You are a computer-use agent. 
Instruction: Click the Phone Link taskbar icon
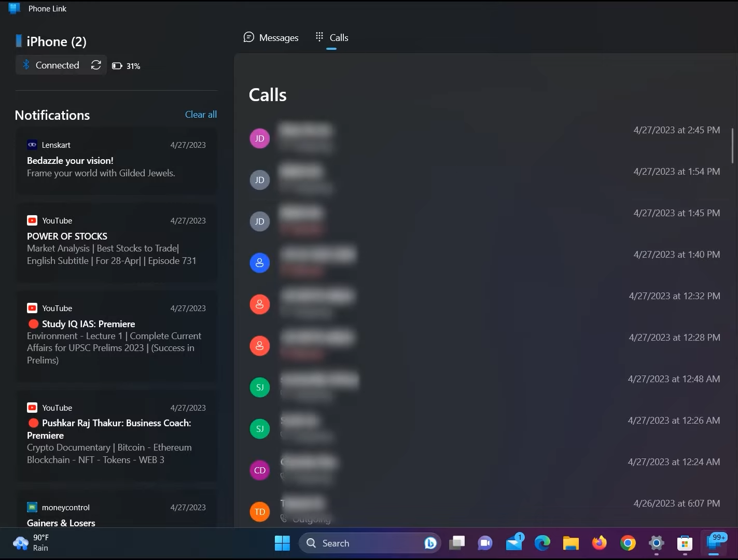pos(714,543)
